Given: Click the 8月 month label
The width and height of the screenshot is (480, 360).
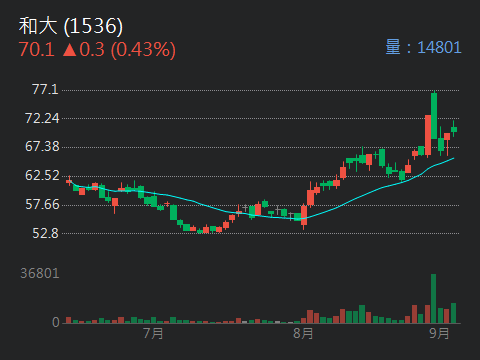Looking at the screenshot, I should point(303,333).
